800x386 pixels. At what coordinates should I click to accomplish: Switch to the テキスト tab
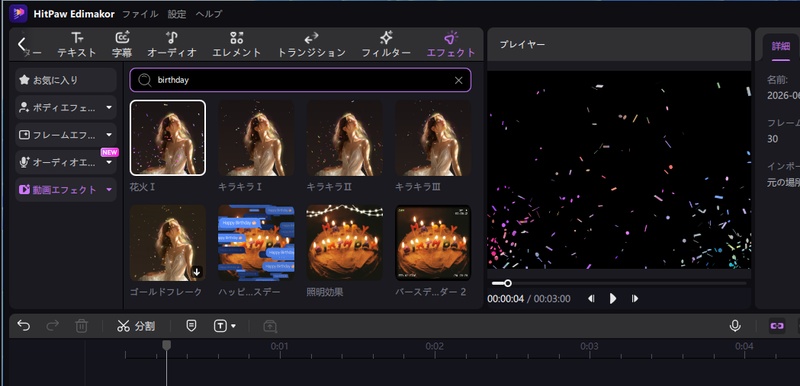coord(77,44)
